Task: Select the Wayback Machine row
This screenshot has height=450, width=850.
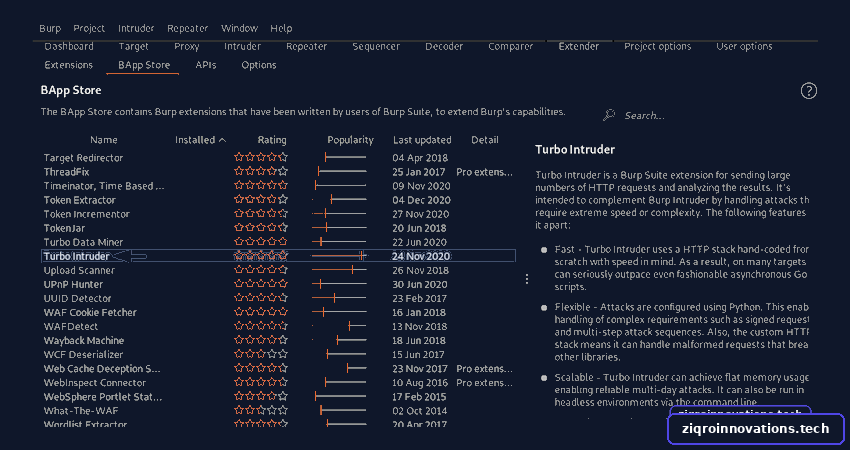Action: click(278, 340)
